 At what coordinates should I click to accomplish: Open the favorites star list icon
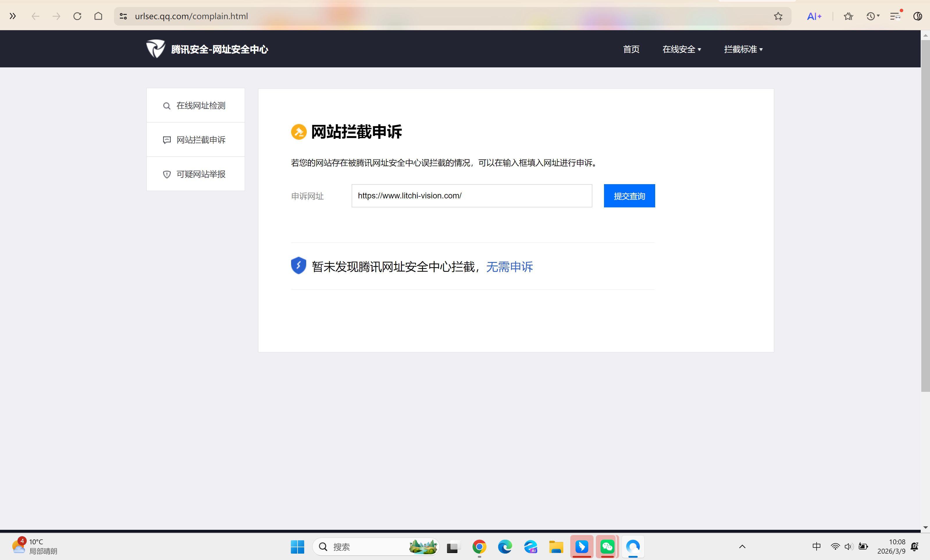848,16
